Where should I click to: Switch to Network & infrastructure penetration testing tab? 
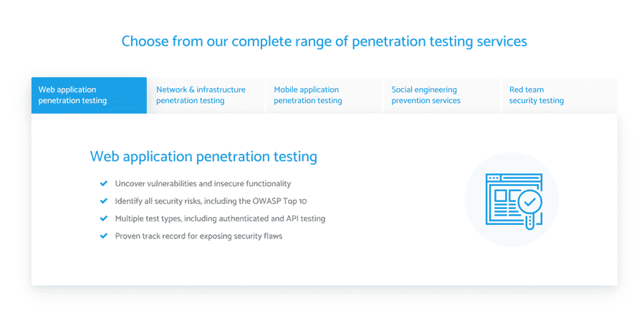point(206,95)
